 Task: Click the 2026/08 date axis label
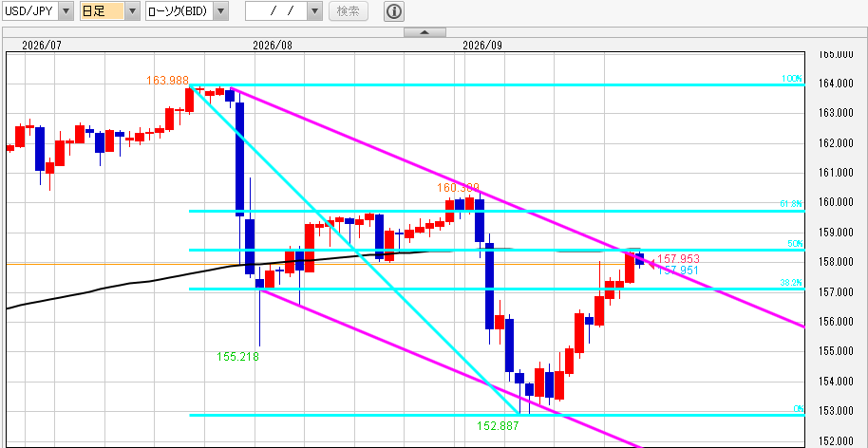pos(273,46)
